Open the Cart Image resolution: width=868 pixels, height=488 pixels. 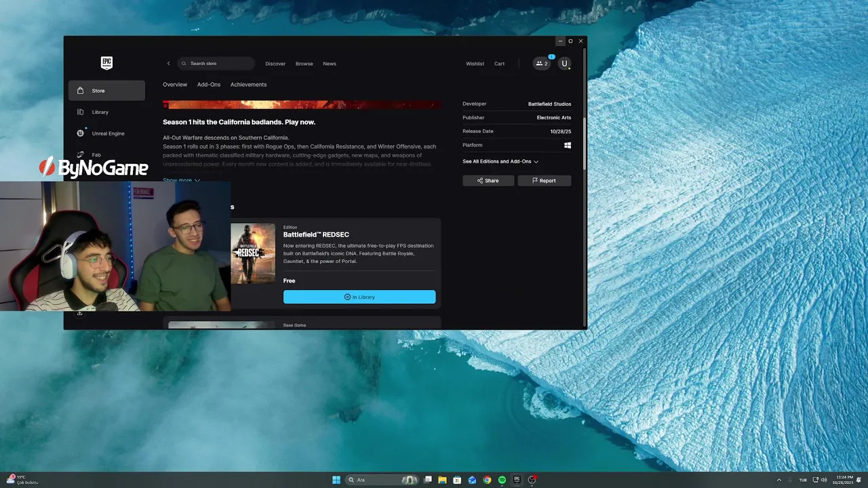pos(499,64)
